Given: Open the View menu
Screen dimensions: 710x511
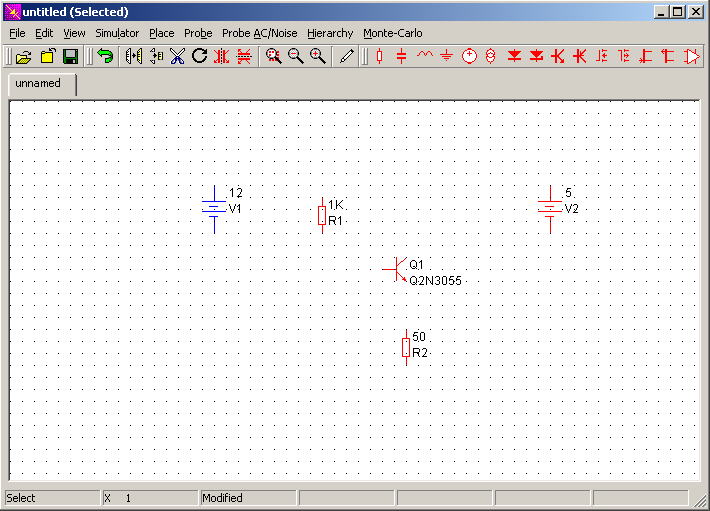Looking at the screenshot, I should click(x=74, y=33).
